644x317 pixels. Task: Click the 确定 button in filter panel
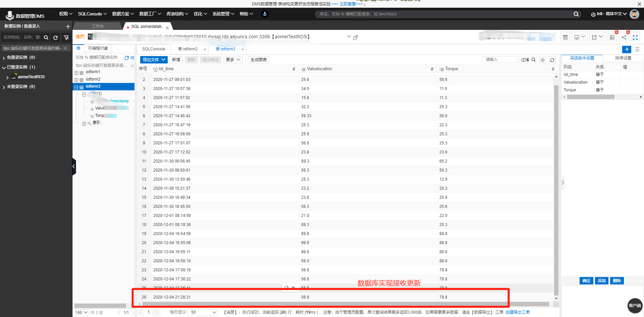pyautogui.click(x=586, y=281)
